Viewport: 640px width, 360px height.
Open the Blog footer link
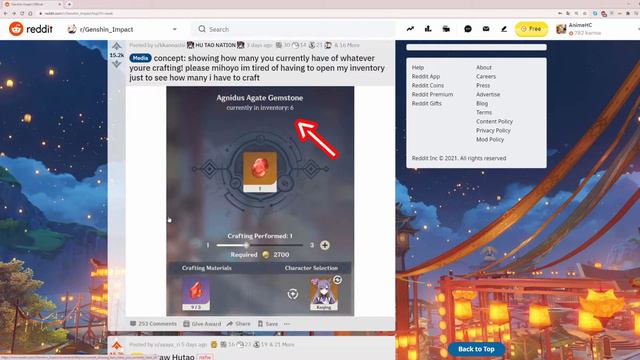point(482,103)
